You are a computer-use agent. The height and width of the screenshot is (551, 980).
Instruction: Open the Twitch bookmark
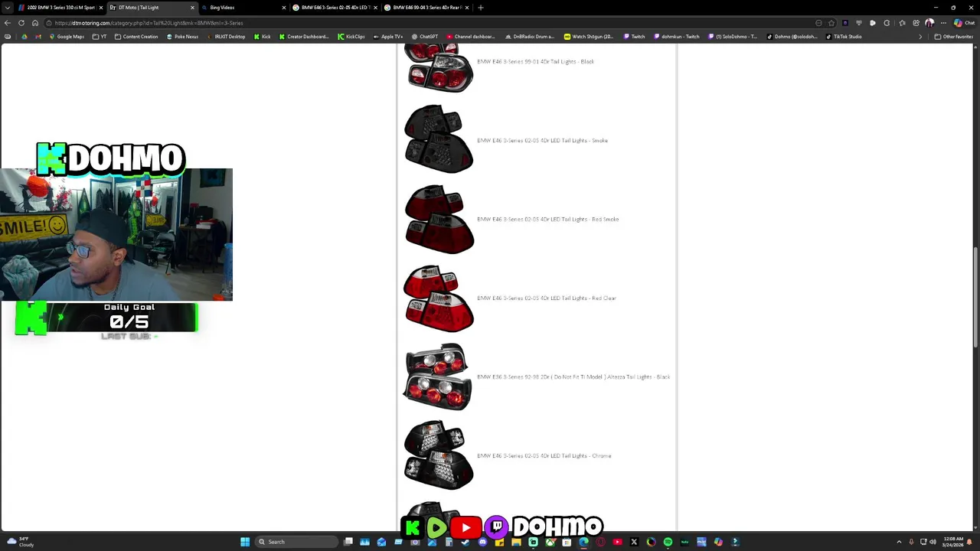coord(634,37)
